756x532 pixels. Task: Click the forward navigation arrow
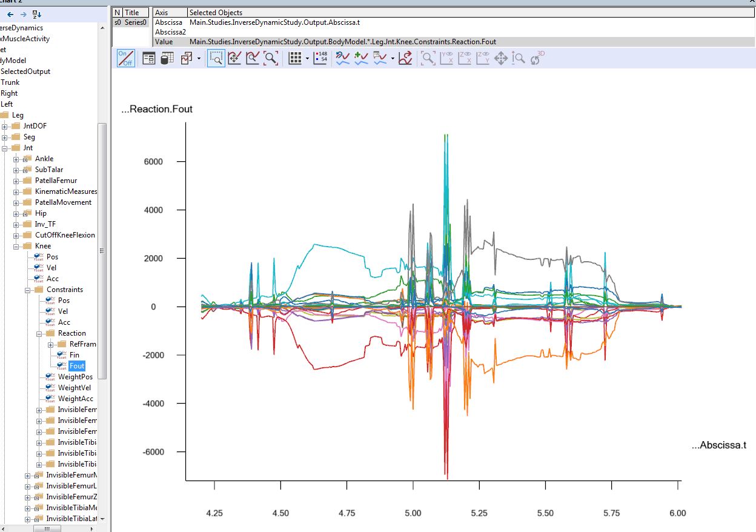[23, 14]
